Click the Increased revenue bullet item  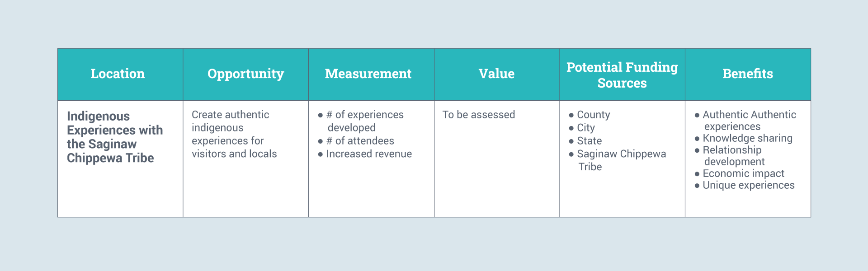pyautogui.click(x=369, y=154)
